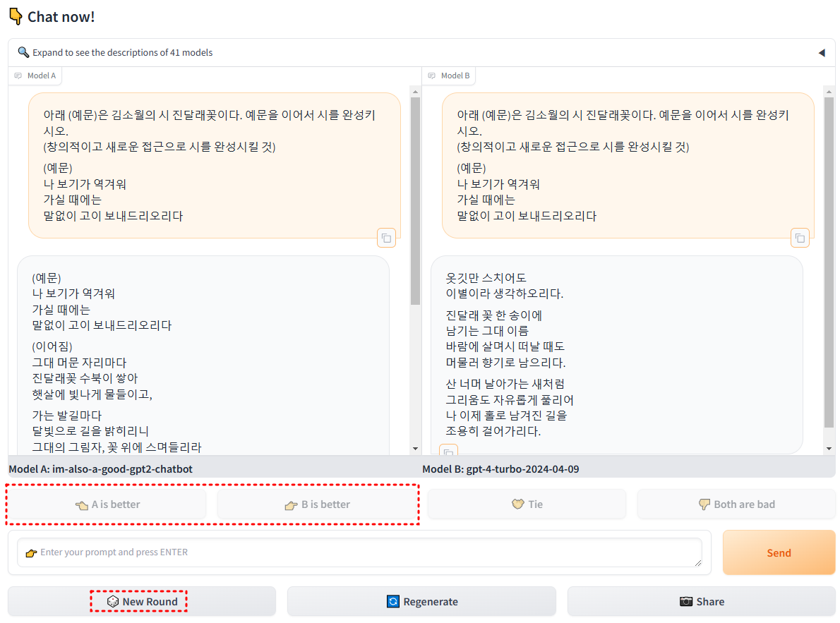Vote Tie
The width and height of the screenshot is (840, 623).
pos(527,504)
